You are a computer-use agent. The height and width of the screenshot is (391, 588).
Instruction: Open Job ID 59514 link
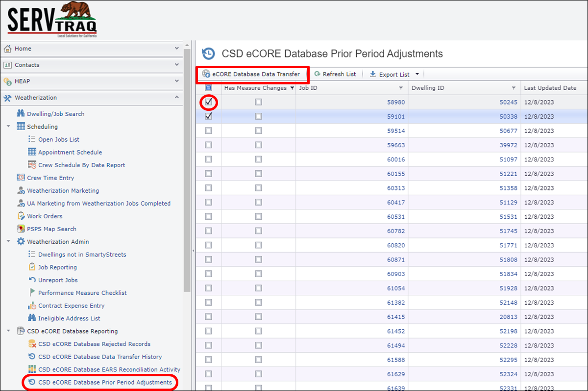click(396, 131)
